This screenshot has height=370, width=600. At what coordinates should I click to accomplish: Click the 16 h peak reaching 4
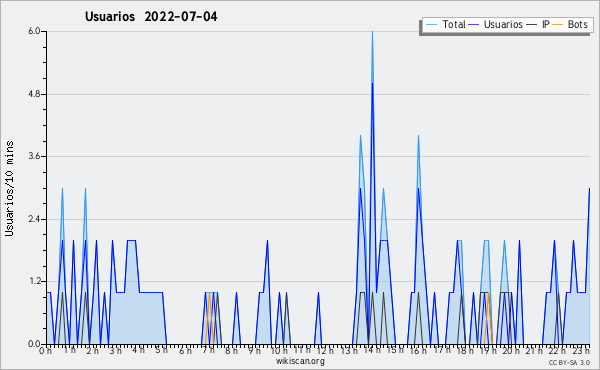pyautogui.click(x=418, y=136)
